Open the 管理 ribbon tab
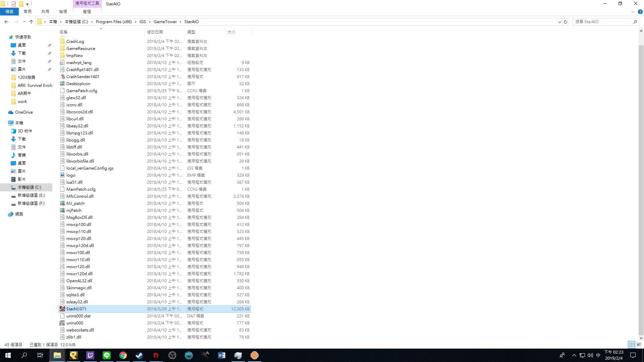The height and width of the screenshot is (362, 644). [87, 12]
